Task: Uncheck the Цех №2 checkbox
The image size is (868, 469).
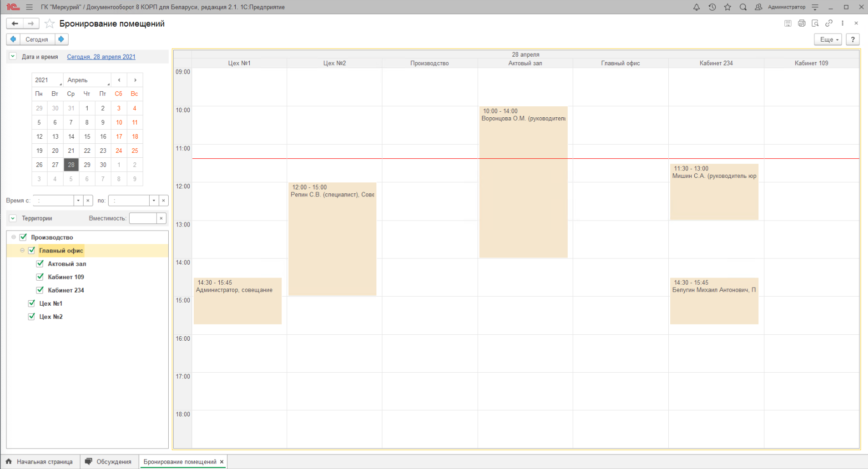Action: [32, 317]
